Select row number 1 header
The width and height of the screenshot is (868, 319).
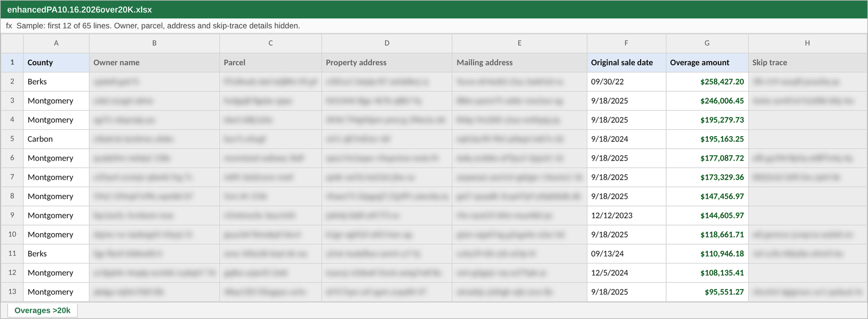tap(12, 62)
